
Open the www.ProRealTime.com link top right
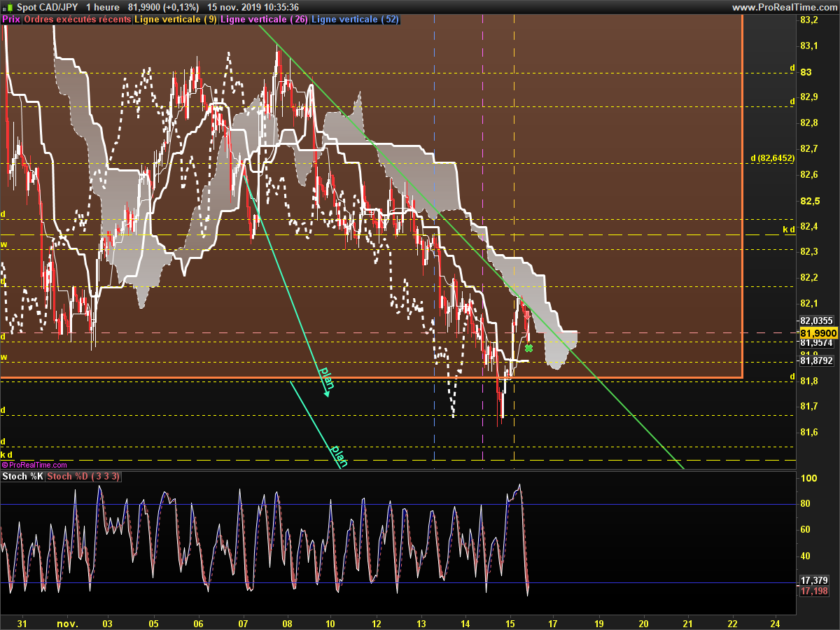coord(783,7)
